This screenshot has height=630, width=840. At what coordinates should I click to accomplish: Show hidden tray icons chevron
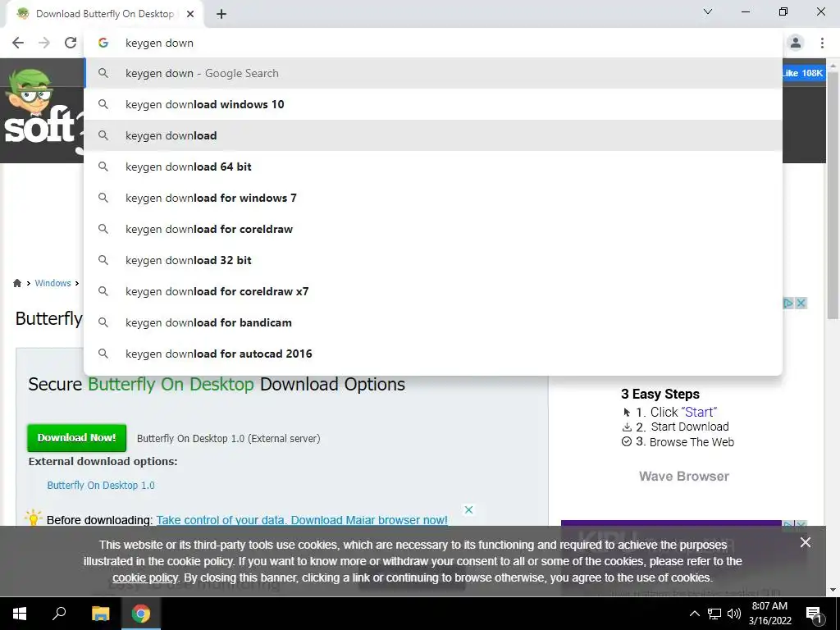(x=694, y=614)
